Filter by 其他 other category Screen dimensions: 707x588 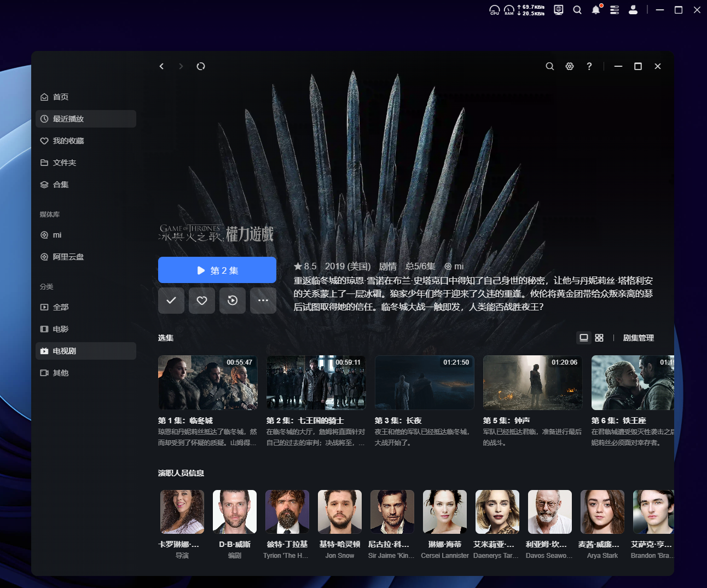tap(86, 373)
